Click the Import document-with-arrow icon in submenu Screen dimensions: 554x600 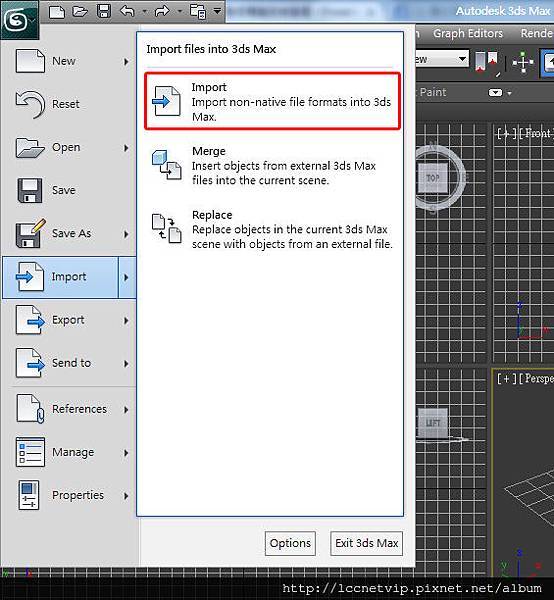point(166,101)
